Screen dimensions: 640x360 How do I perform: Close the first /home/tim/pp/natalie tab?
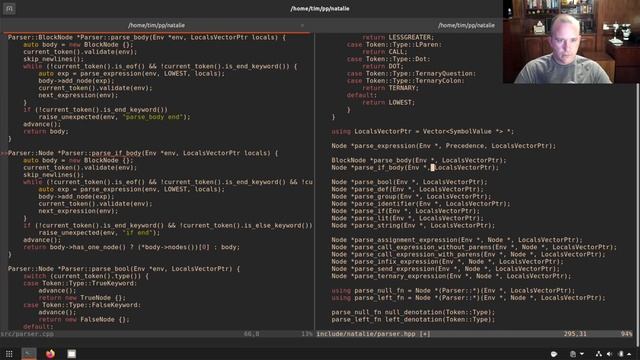[x=302, y=25]
